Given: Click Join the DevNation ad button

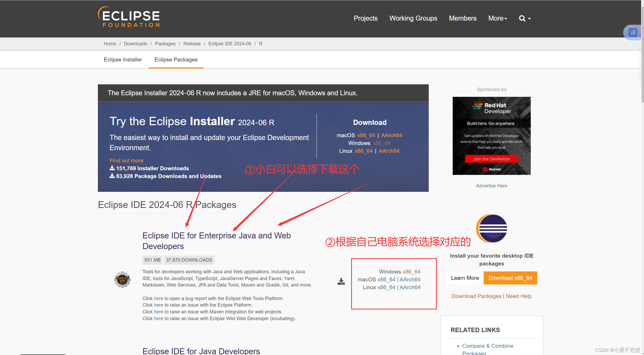Looking at the screenshot, I should pos(491,159).
